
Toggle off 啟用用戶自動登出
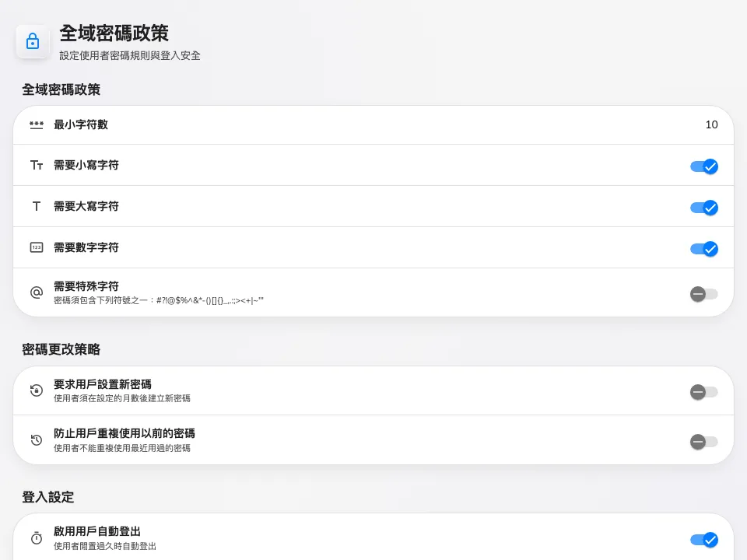coord(704,540)
